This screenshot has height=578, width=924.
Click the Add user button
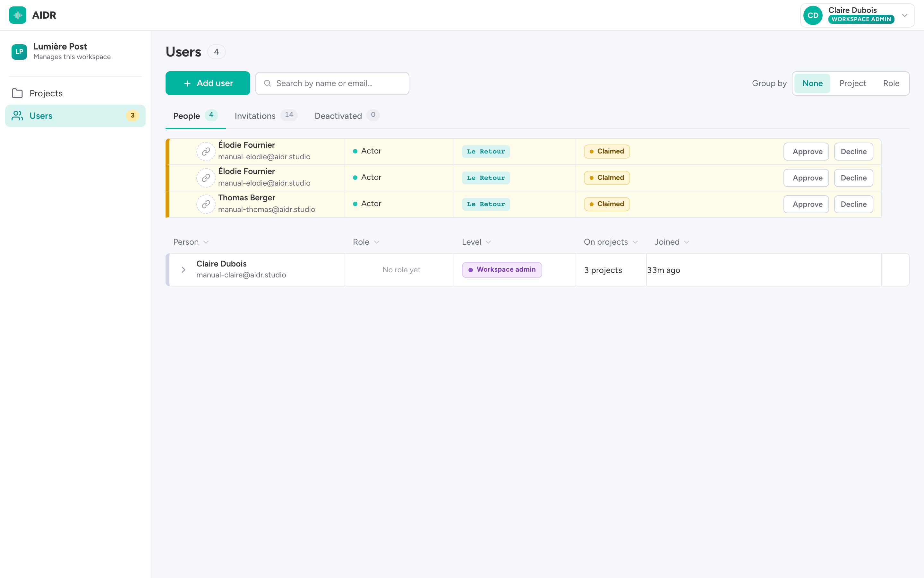208,83
